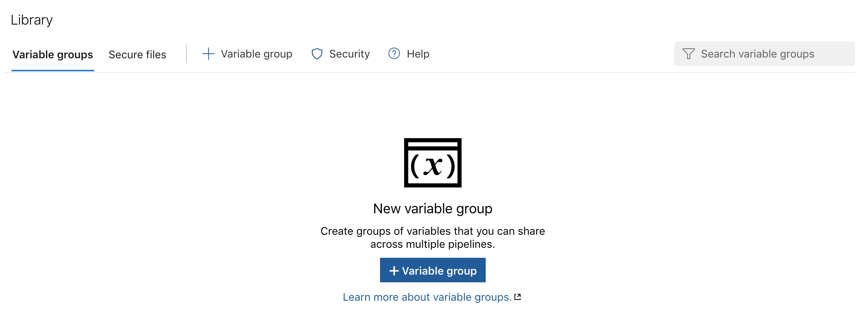Screen dimensions: 868x313
Task: Click the New variable group heading
Action: pyautogui.click(x=433, y=209)
